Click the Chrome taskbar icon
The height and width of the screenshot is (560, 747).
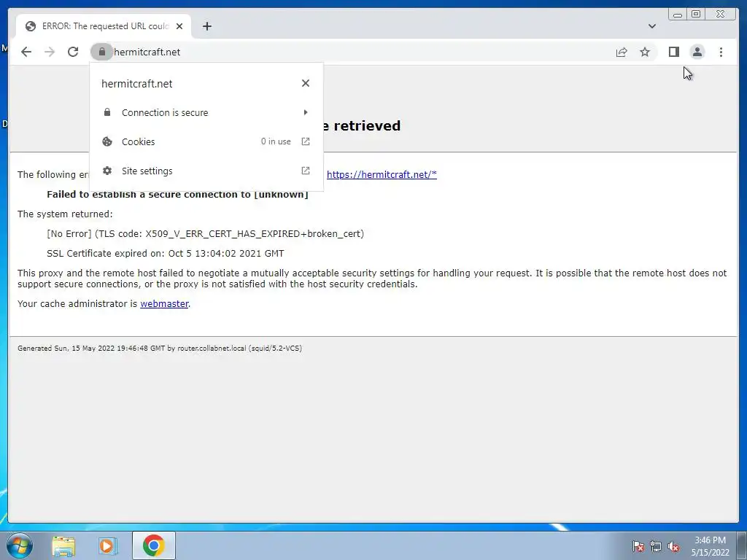(153, 545)
